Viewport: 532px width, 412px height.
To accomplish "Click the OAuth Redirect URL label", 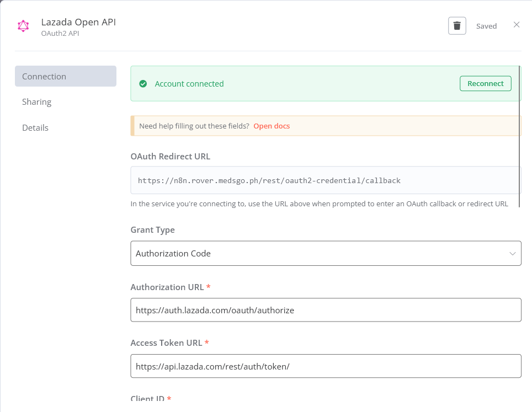I will click(x=171, y=156).
